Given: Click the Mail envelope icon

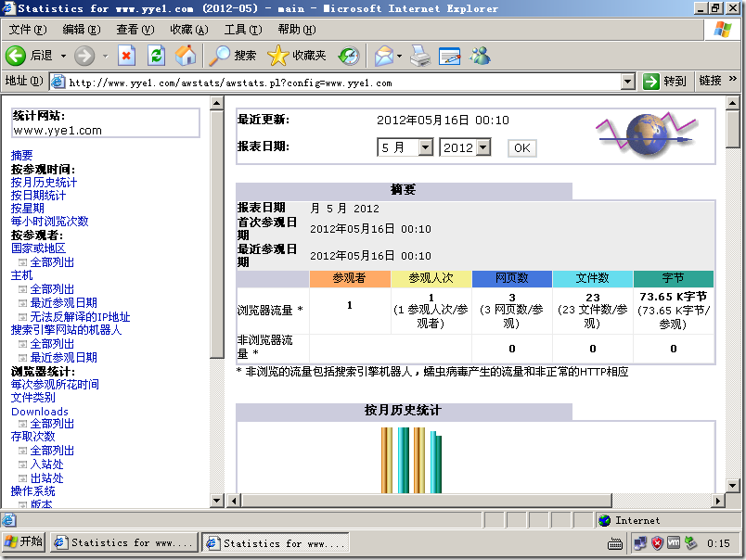Looking at the screenshot, I should (x=383, y=57).
